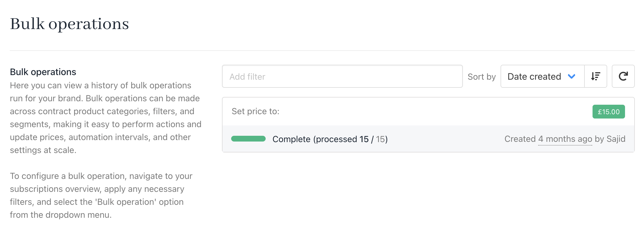The height and width of the screenshot is (233, 644).
Task: Click inside the Add filter field
Action: [342, 76]
